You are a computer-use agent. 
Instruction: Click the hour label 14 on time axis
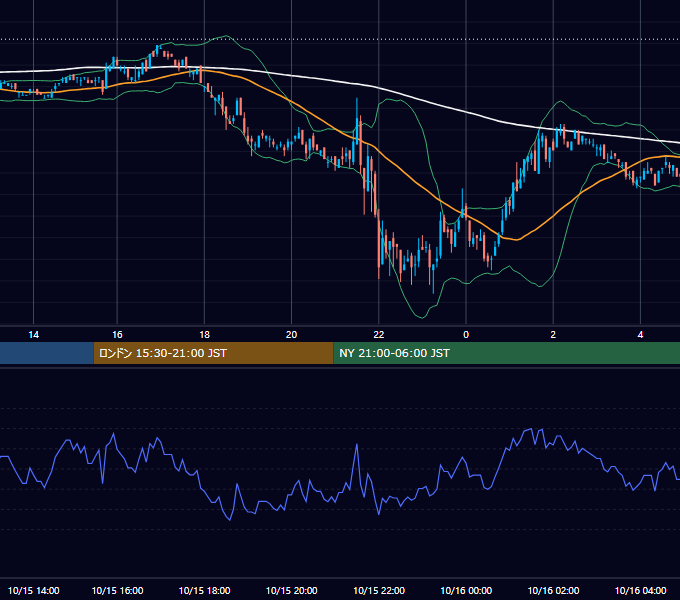[x=33, y=335]
